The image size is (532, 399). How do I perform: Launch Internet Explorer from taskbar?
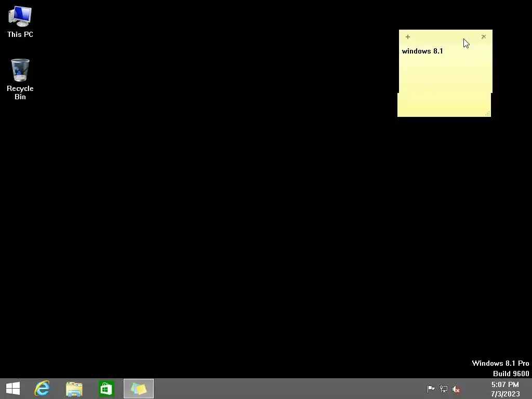pos(42,389)
